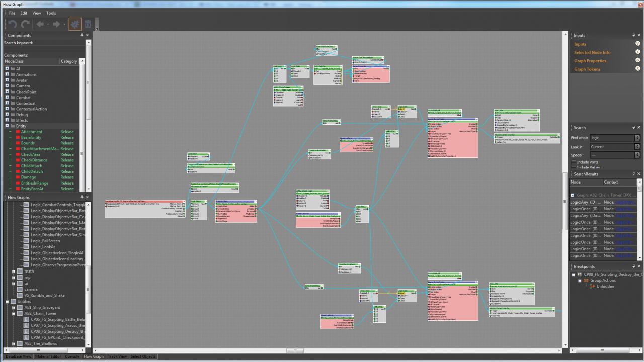This screenshot has width=644, height=362.
Task: Select CP08_FG_Scripting_Destroy graph in tree
Action: point(58,331)
